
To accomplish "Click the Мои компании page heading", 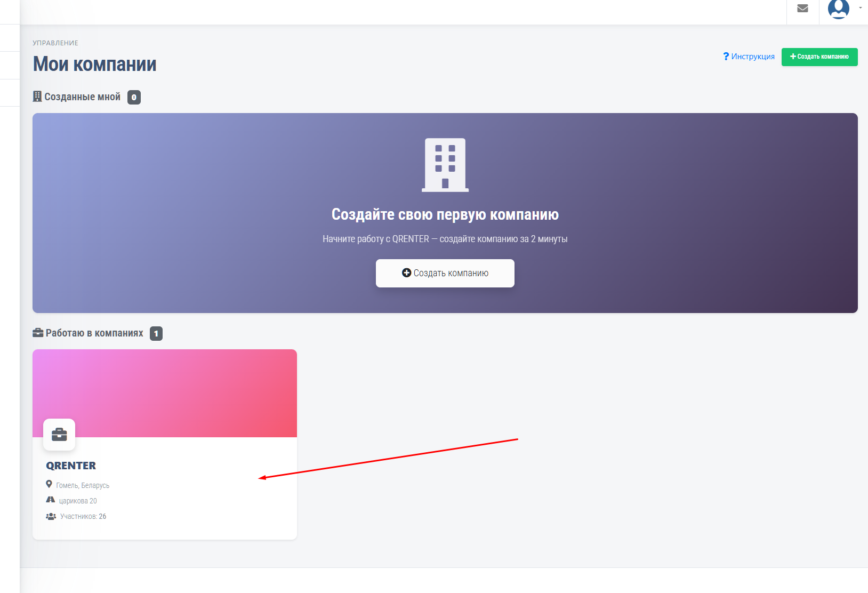I will (x=95, y=65).
